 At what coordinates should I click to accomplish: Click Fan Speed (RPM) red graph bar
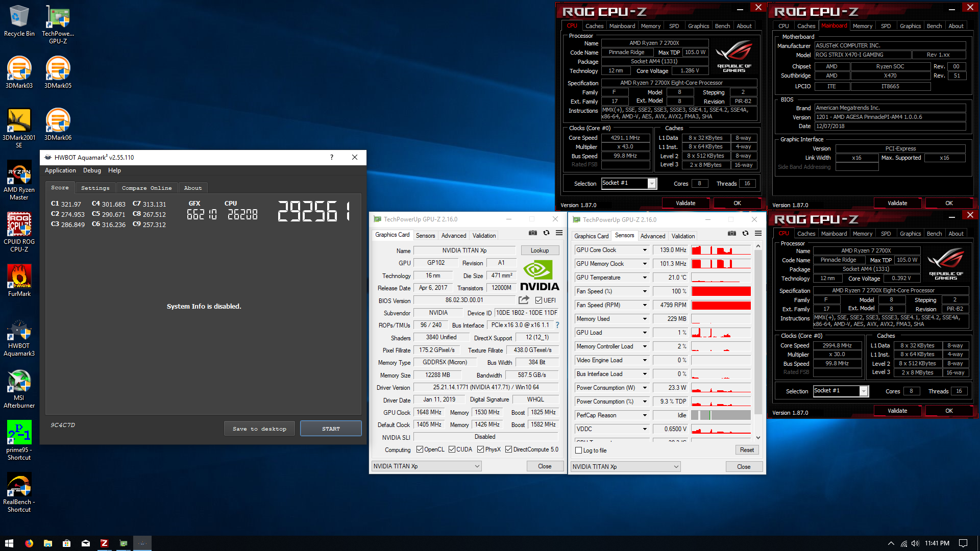(x=721, y=305)
